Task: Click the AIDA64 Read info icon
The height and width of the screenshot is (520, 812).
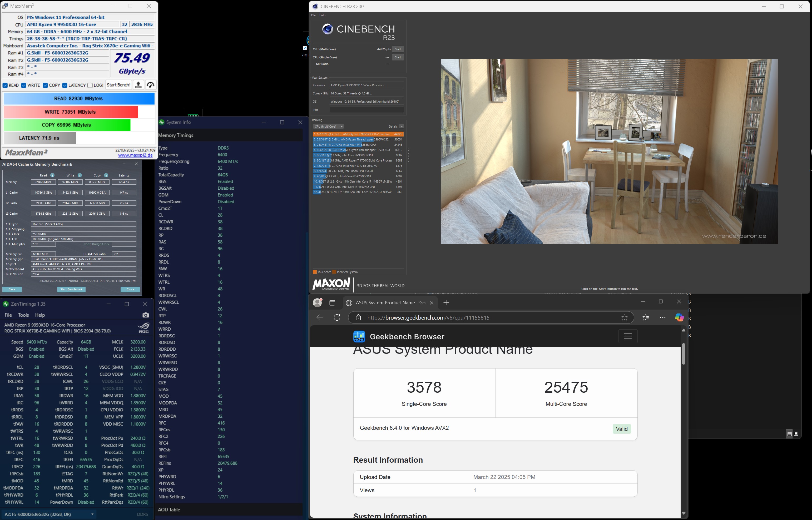Action: click(52, 175)
